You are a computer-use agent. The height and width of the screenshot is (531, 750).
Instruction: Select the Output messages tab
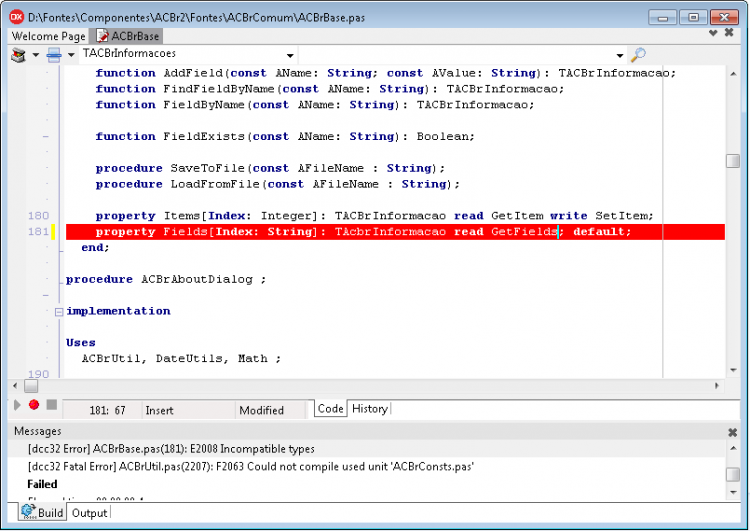pos(89,513)
